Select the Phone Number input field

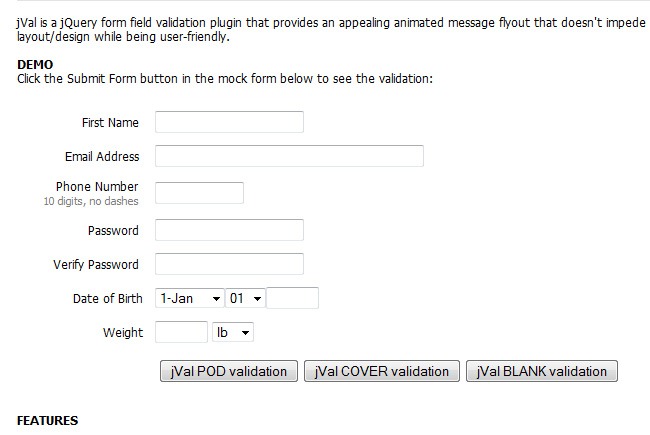200,193
